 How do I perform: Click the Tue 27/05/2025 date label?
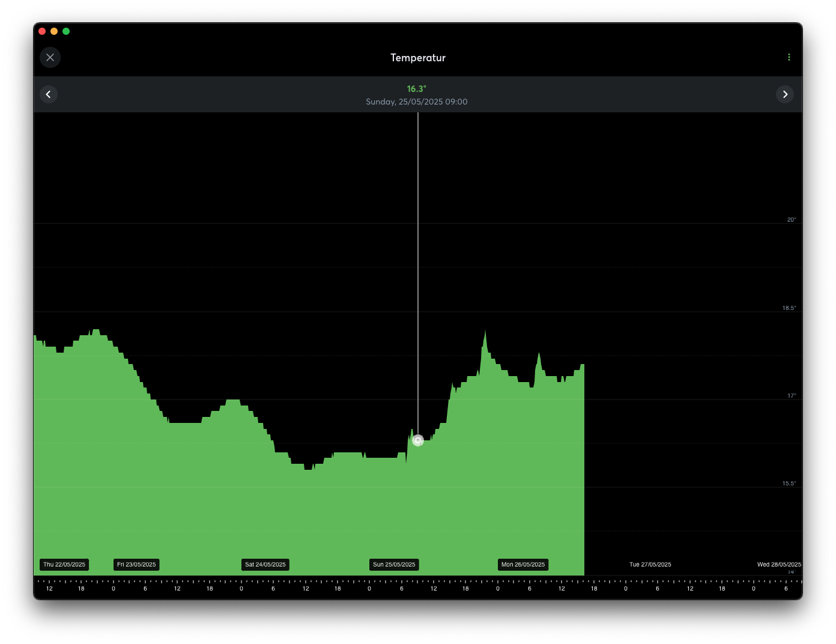(650, 565)
